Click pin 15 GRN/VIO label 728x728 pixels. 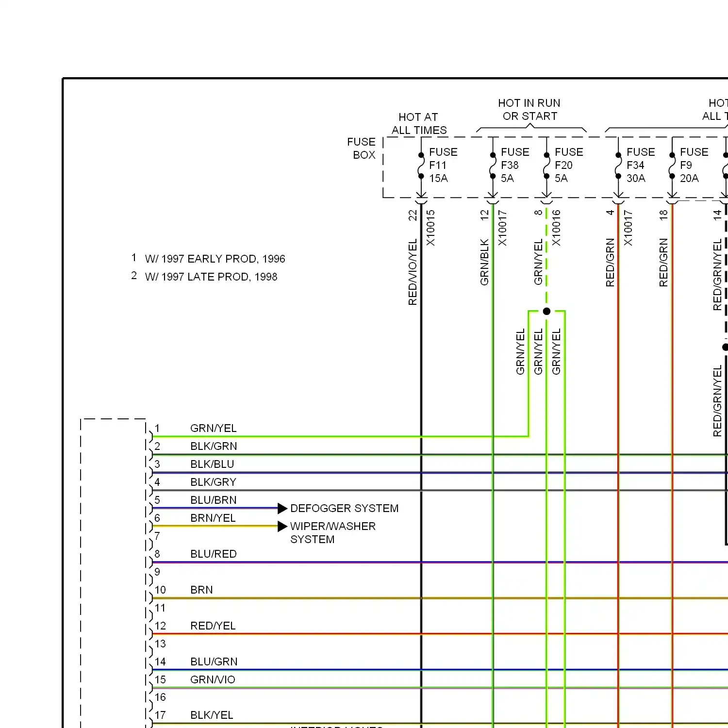pos(213,679)
